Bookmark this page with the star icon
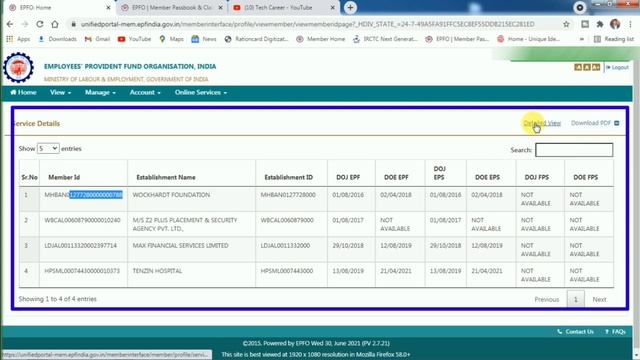640x360 pixels. pos(566,24)
